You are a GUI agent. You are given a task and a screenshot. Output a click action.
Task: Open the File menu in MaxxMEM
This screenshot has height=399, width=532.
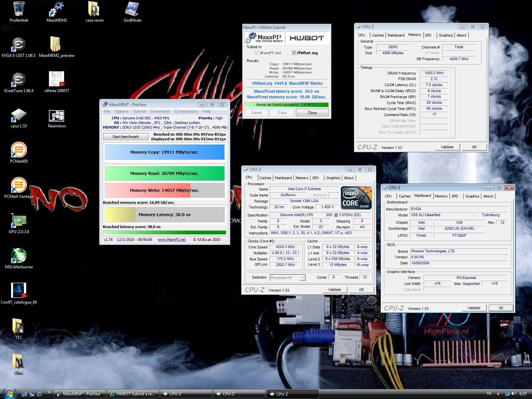pyautogui.click(x=107, y=111)
